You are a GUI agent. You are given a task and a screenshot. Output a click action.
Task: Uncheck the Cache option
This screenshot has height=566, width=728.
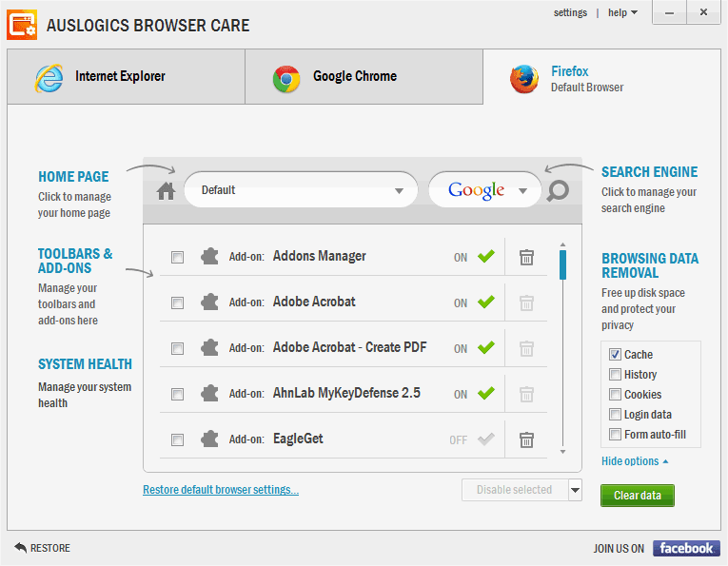[x=615, y=355]
